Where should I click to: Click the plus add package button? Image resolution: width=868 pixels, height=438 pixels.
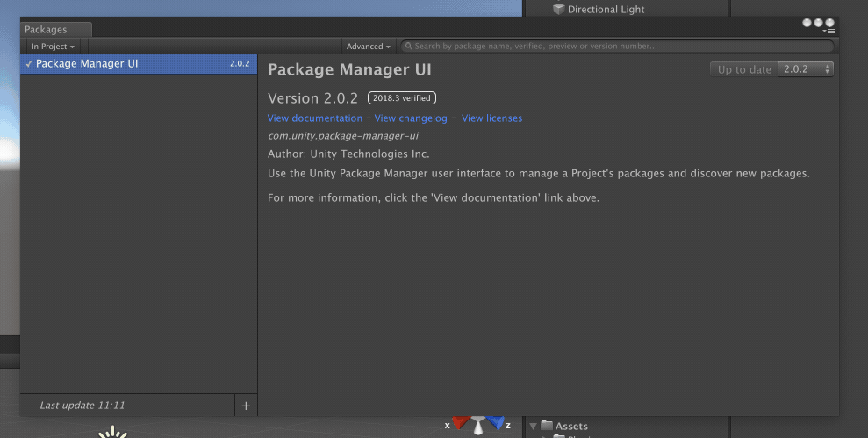click(x=246, y=406)
